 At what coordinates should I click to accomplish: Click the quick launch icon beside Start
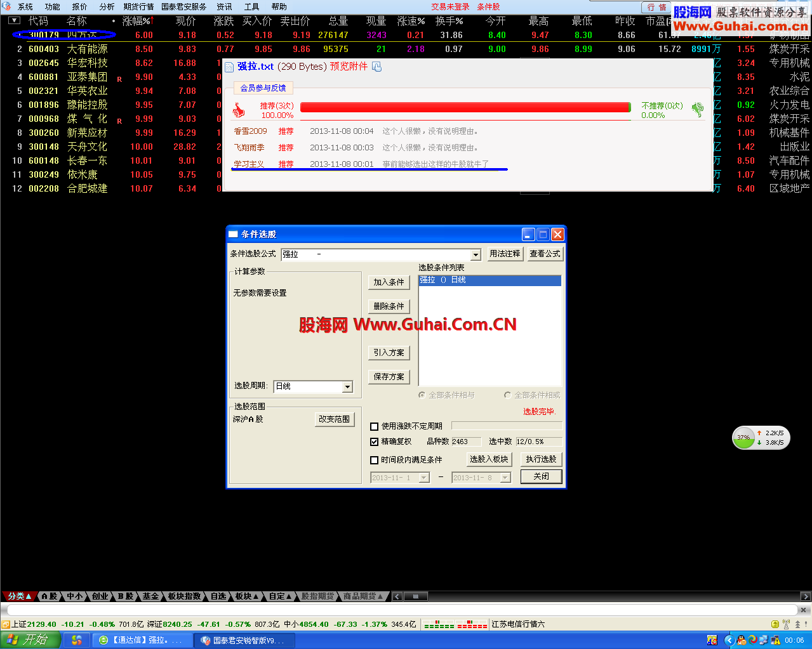click(x=77, y=640)
